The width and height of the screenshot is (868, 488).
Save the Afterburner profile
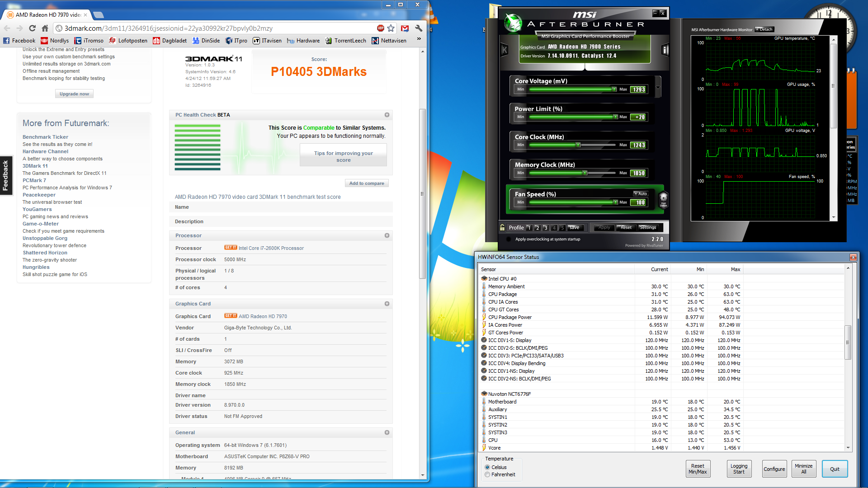[x=576, y=228]
